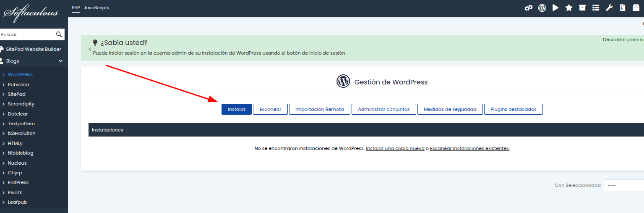Open the wrench settings icon
This screenshot has width=644, height=213.
click(x=609, y=8)
